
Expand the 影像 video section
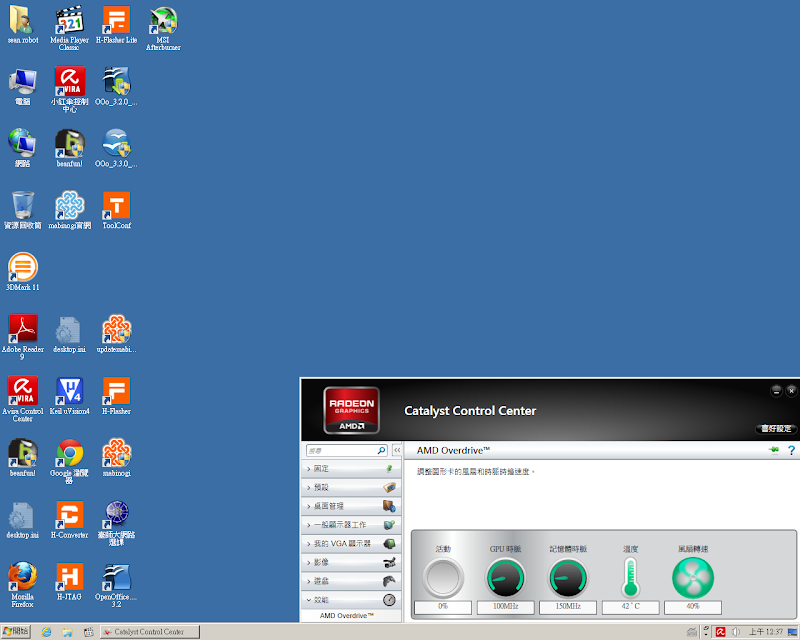(x=351, y=562)
